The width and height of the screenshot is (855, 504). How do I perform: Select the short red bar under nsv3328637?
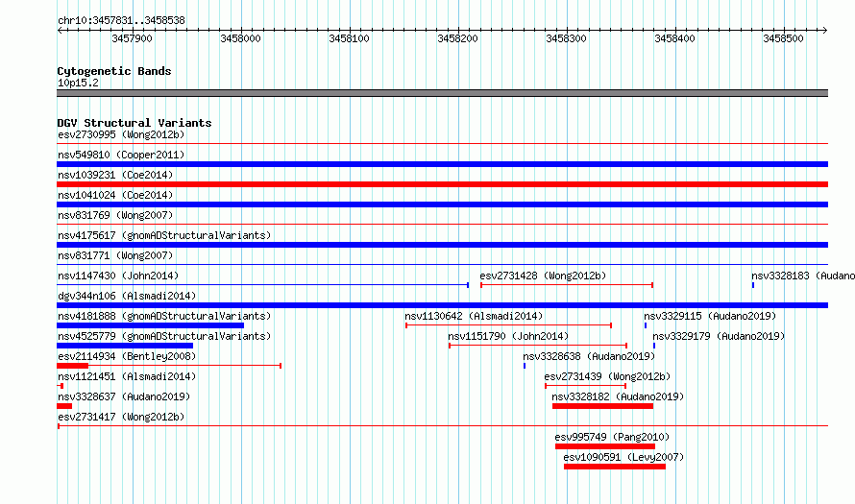click(64, 406)
